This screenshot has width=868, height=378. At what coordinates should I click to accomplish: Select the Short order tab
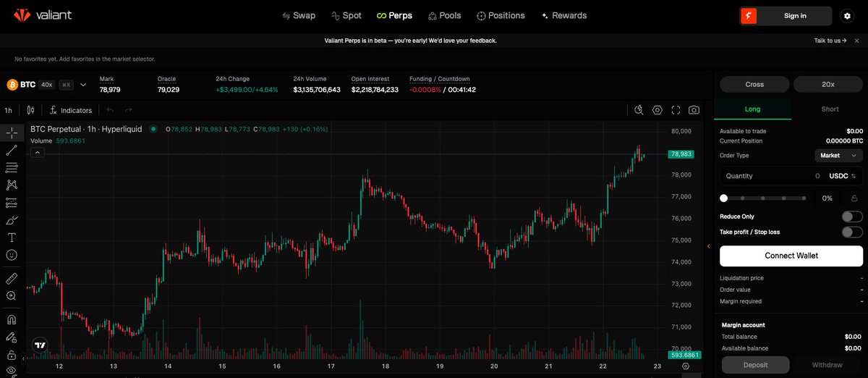point(830,109)
